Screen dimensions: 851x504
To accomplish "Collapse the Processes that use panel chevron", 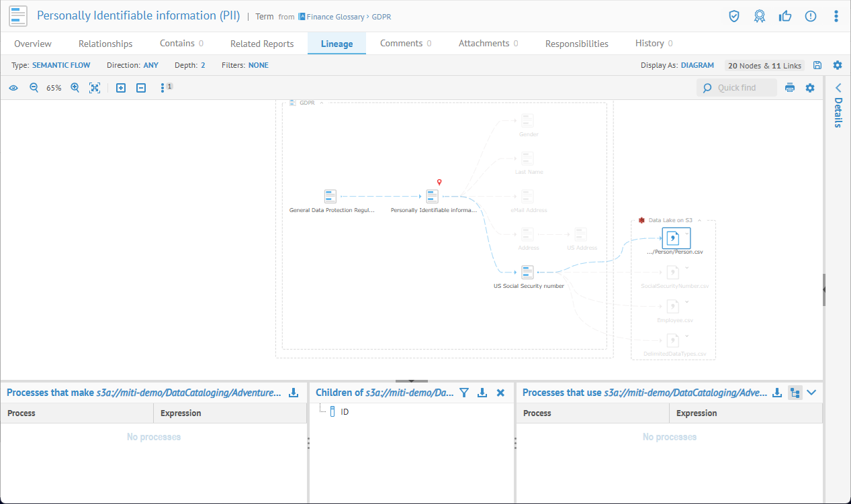I will [811, 393].
